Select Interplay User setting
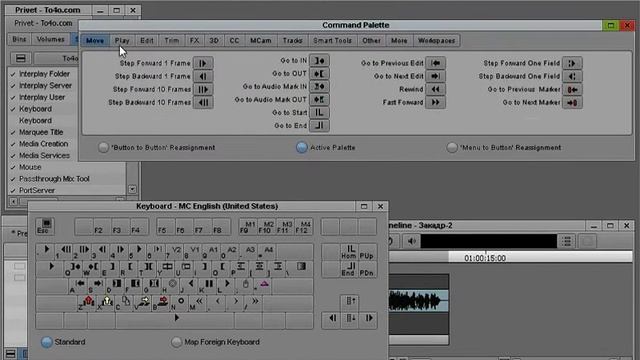 [42, 98]
